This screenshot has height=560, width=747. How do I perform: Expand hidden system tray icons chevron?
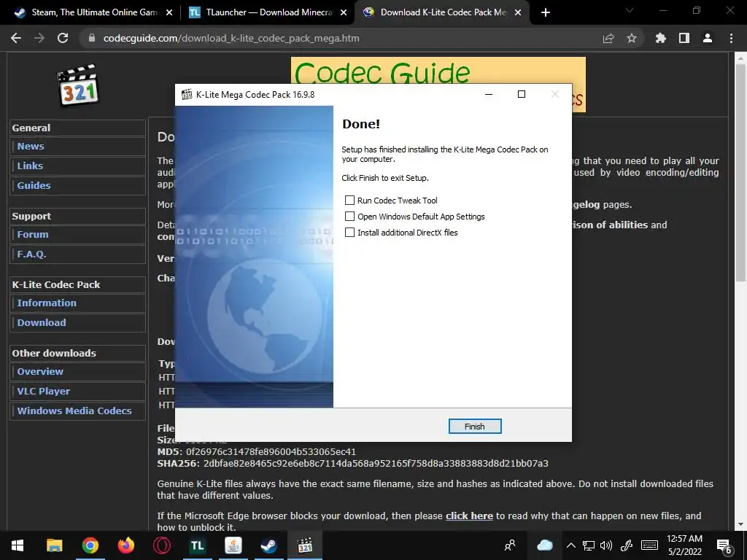tap(570, 545)
